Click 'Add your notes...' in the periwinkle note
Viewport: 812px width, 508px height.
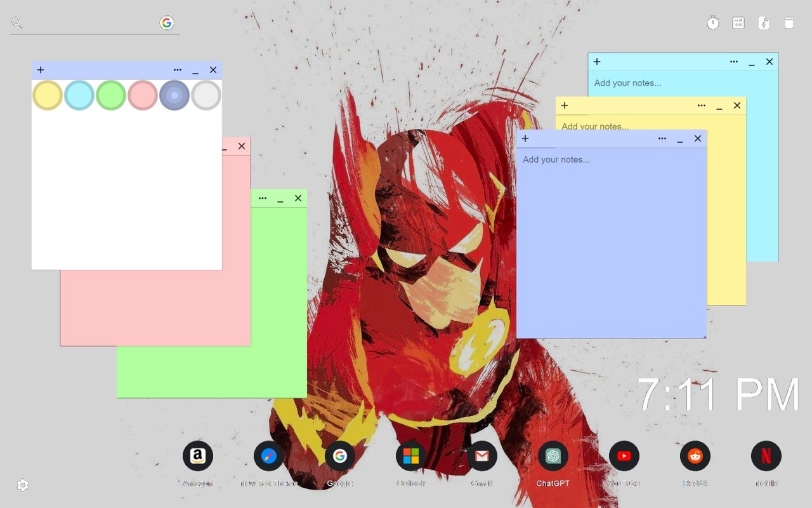coord(556,159)
